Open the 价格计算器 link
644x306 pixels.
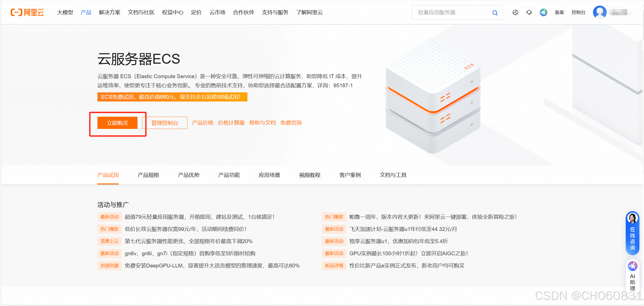pyautogui.click(x=231, y=123)
